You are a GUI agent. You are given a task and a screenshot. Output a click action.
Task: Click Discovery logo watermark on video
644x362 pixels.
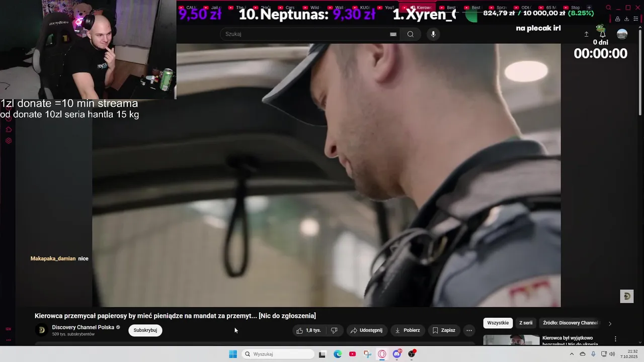(627, 296)
